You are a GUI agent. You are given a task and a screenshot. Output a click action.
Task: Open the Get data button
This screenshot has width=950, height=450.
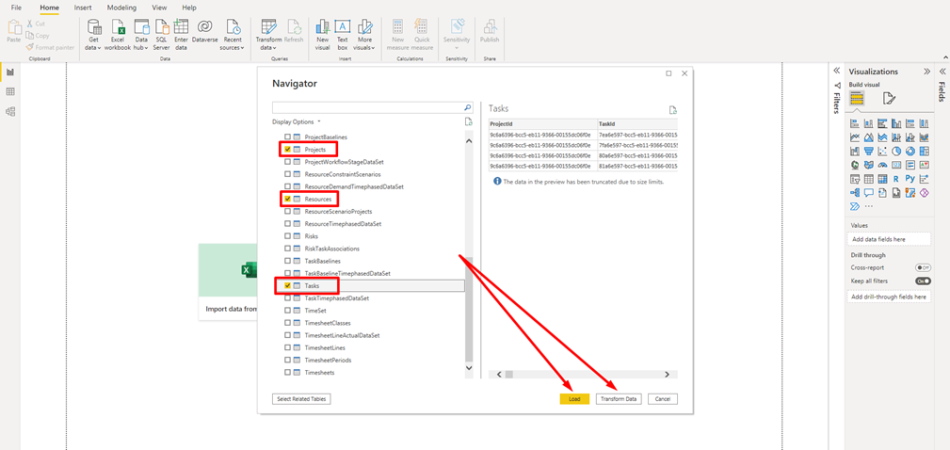[93, 34]
